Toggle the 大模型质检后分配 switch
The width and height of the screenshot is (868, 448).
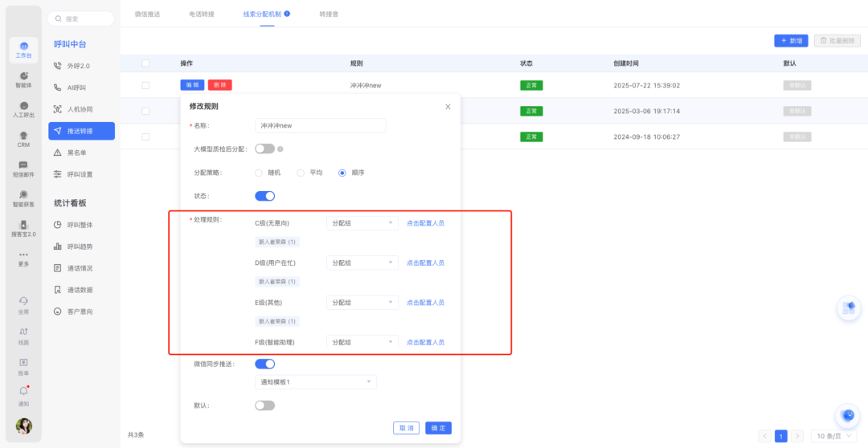264,149
